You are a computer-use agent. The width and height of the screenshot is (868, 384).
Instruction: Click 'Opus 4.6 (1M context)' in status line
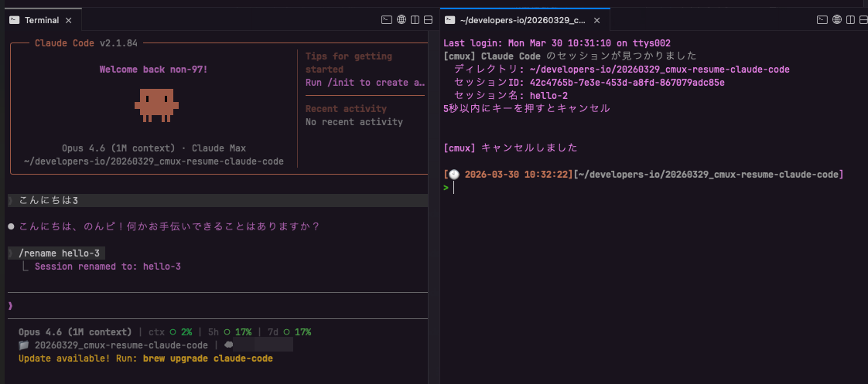pyautogui.click(x=75, y=332)
